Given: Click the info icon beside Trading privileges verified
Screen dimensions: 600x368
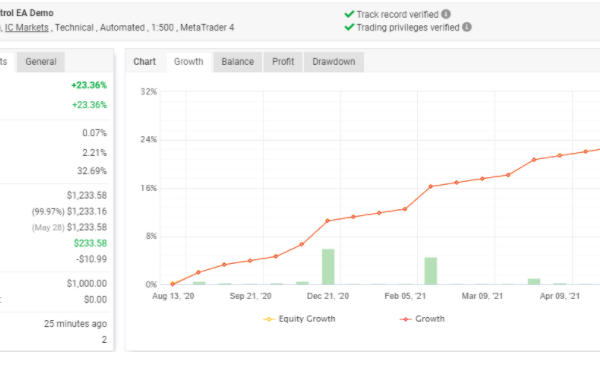Looking at the screenshot, I should click(466, 27).
